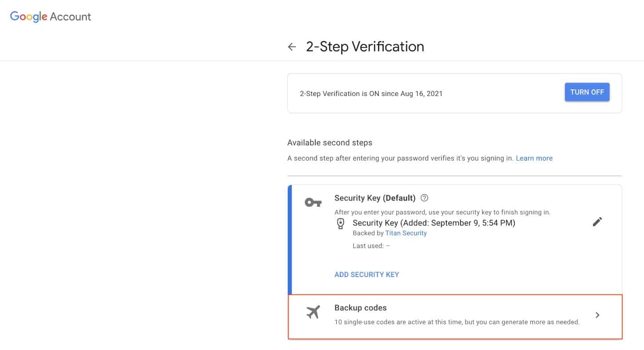Select the Security Key entry added September 9
644x350 pixels.
[433, 223]
